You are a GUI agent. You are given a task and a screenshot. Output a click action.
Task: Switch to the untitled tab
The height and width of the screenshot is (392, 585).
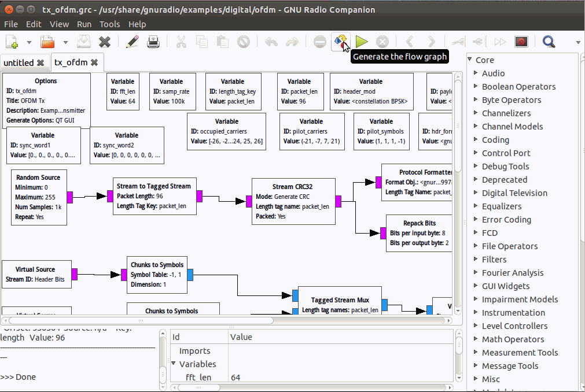(x=19, y=62)
